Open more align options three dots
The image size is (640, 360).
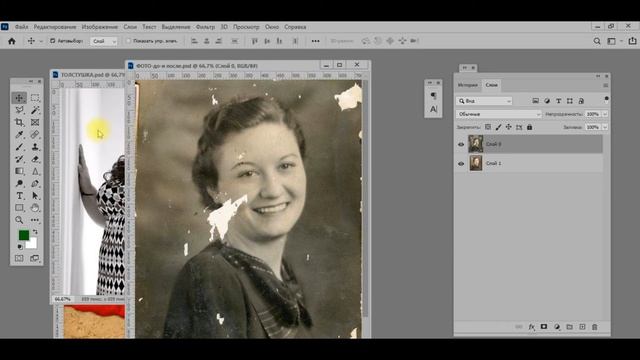pyautogui.click(x=316, y=41)
